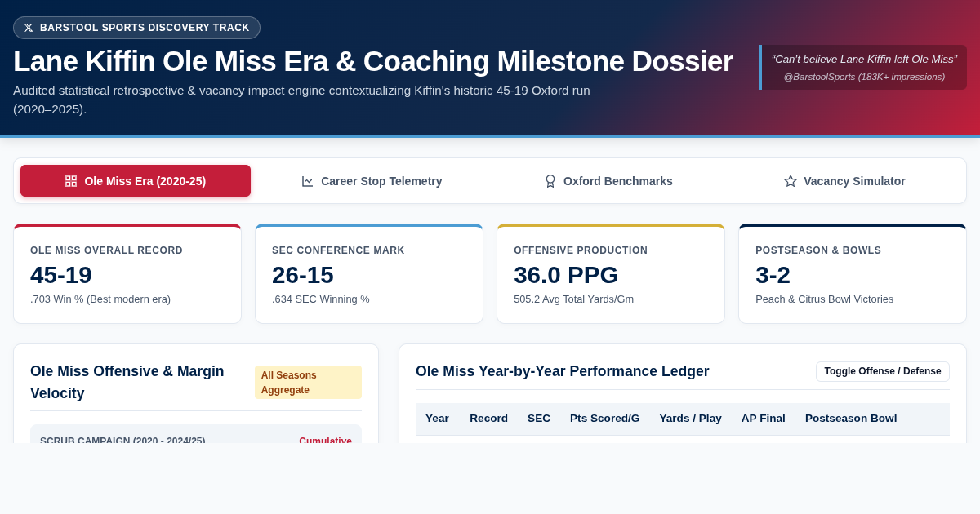The image size is (980, 514).
Task: Select the Ole Miss Overall Record card
Action: pos(127,274)
